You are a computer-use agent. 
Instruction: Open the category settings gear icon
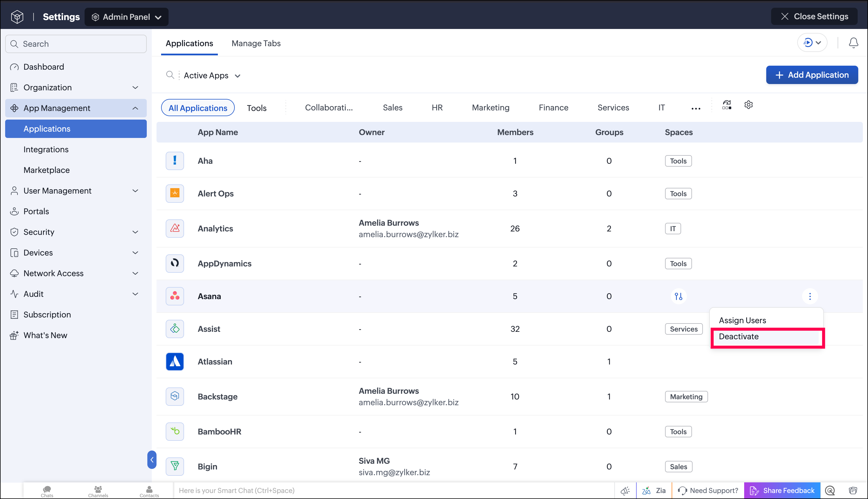748,105
